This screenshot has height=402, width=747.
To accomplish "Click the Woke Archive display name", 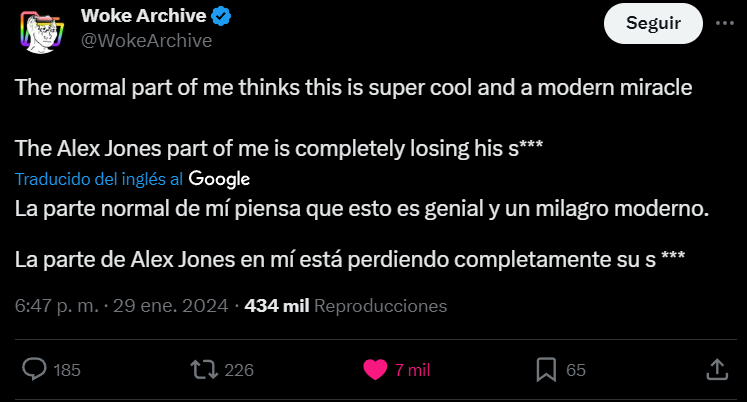I will click(143, 16).
